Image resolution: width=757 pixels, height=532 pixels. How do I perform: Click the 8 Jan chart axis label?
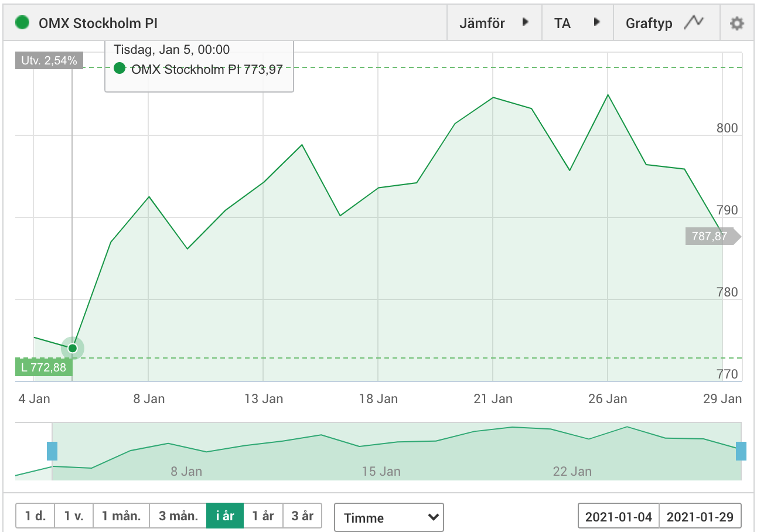149,399
